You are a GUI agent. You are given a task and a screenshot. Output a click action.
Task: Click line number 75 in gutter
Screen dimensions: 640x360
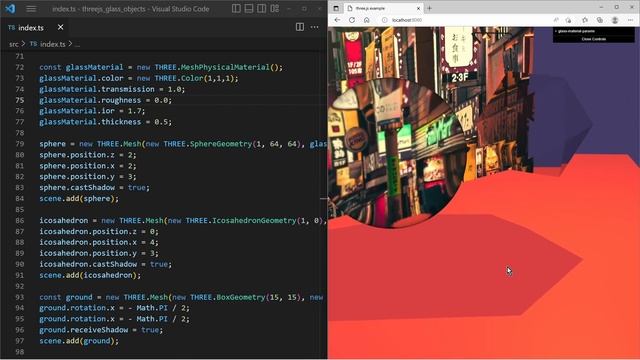pos(19,100)
